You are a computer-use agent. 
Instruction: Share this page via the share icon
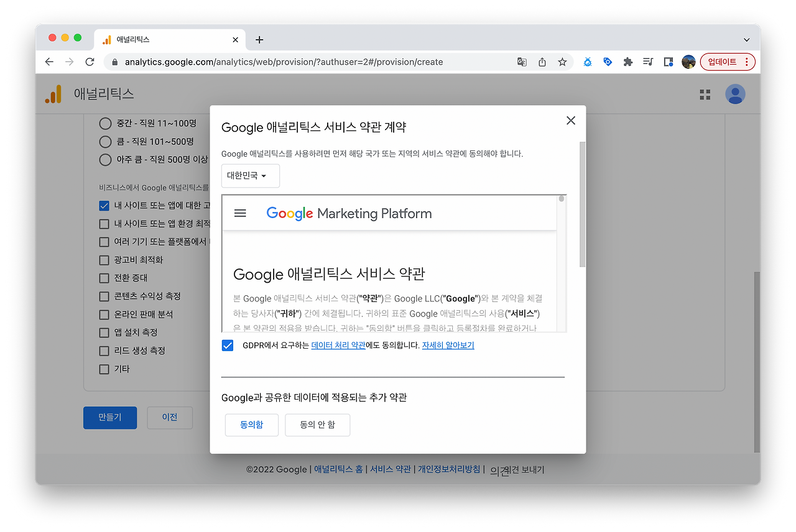point(542,62)
